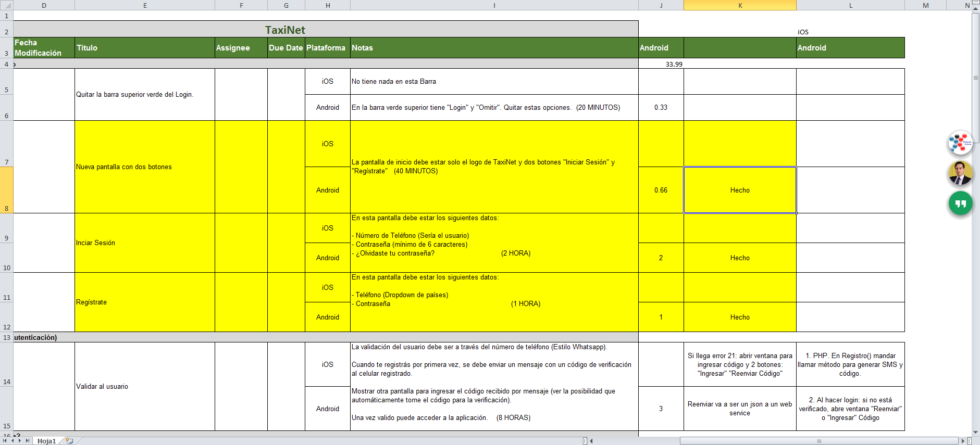Click the next sheet navigation arrow
The image size is (980, 445).
tap(20, 441)
